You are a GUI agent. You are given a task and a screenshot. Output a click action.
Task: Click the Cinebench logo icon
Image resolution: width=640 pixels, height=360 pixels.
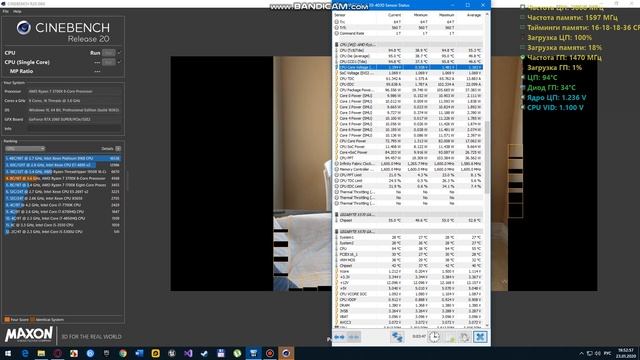[23, 28]
